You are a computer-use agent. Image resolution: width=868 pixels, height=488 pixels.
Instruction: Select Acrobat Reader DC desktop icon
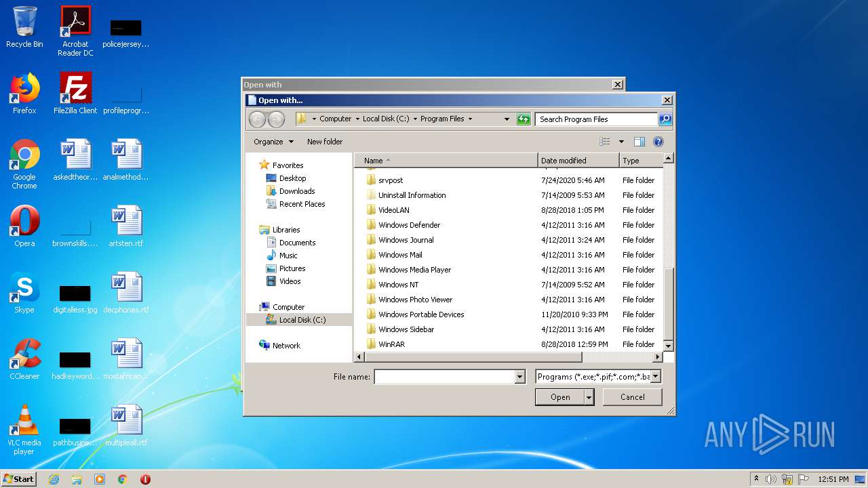(75, 32)
